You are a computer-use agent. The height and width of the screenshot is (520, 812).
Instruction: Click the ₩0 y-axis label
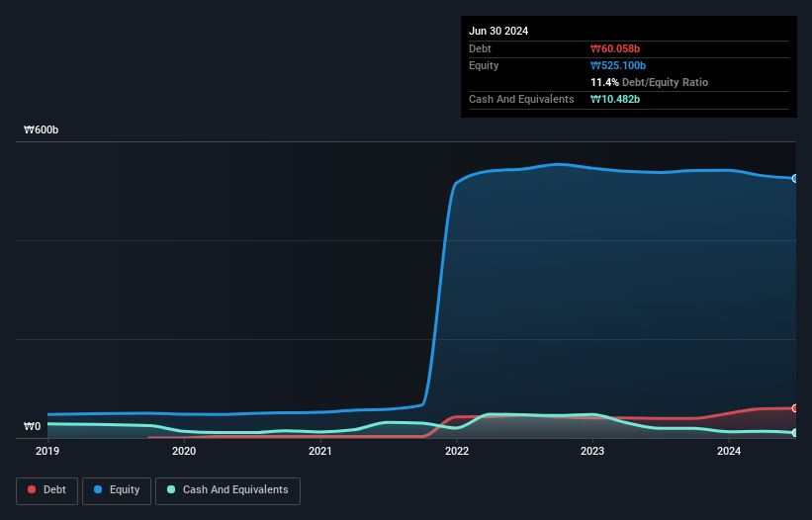point(32,426)
